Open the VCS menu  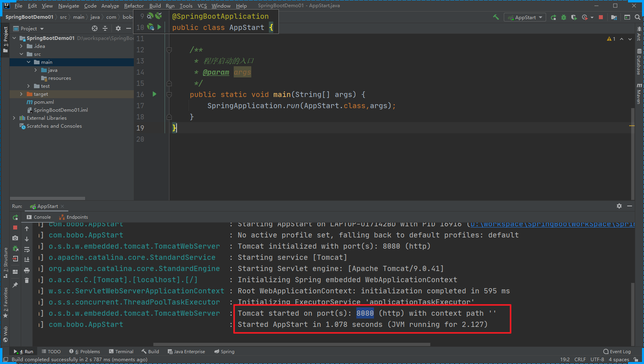pyautogui.click(x=202, y=6)
